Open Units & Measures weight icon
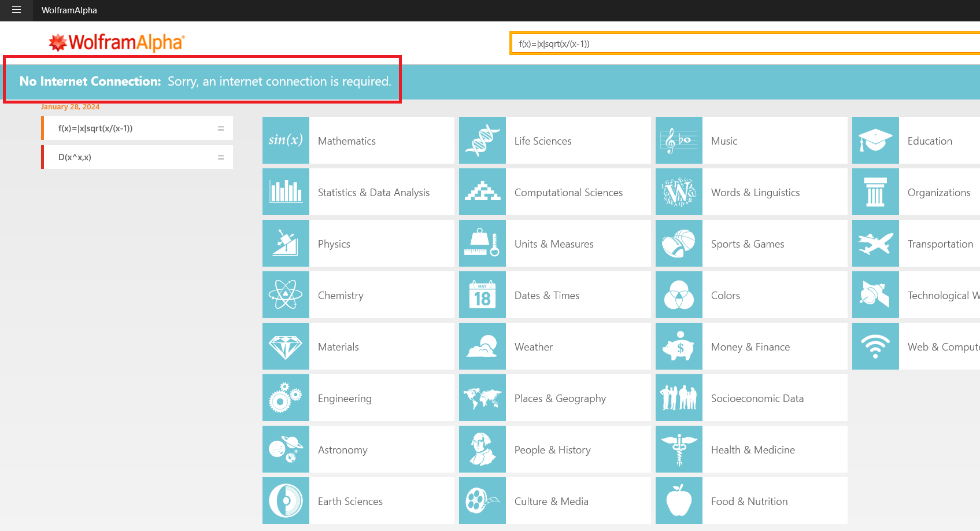Viewport: 980px width, 531px height. pyautogui.click(x=482, y=244)
